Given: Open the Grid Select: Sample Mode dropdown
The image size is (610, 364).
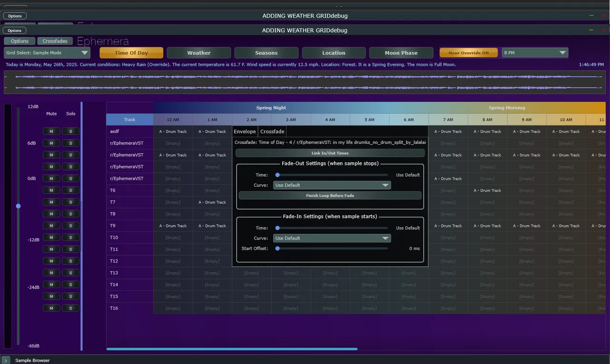Looking at the screenshot, I should [x=47, y=53].
